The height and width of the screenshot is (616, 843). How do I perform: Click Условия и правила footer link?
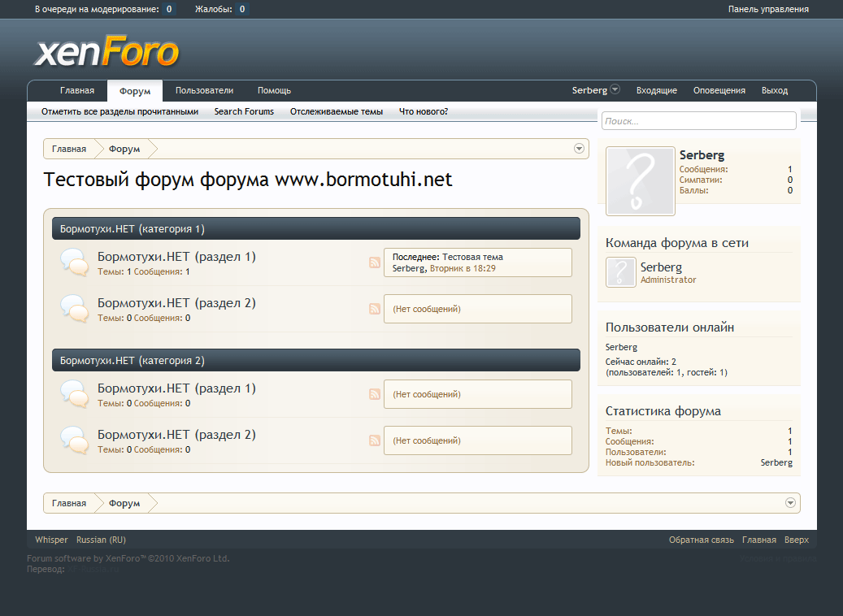(x=778, y=558)
